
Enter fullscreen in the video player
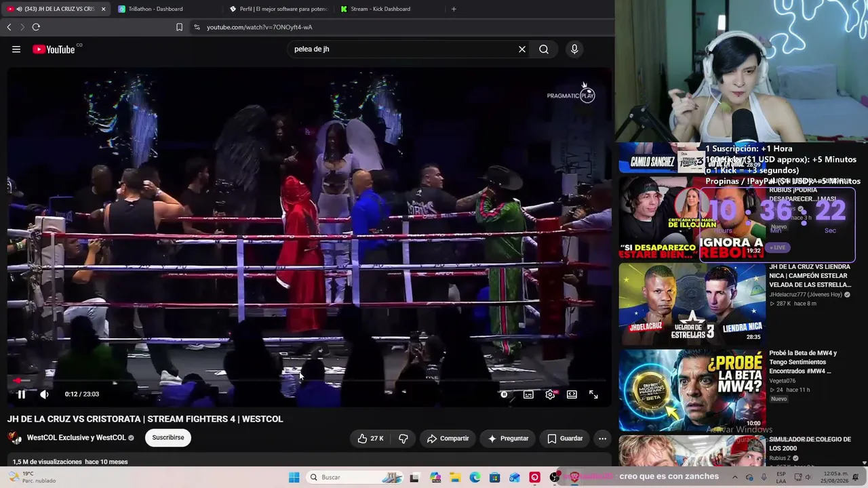593,394
